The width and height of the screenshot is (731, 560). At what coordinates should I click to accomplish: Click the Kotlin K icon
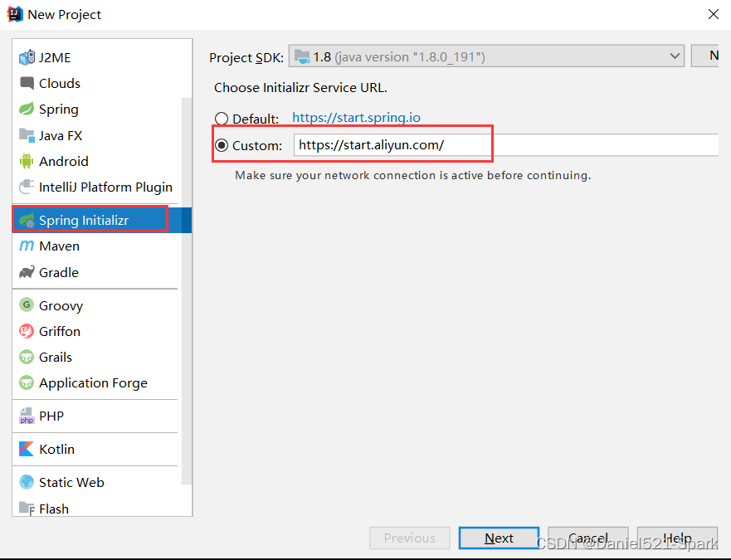click(x=27, y=449)
